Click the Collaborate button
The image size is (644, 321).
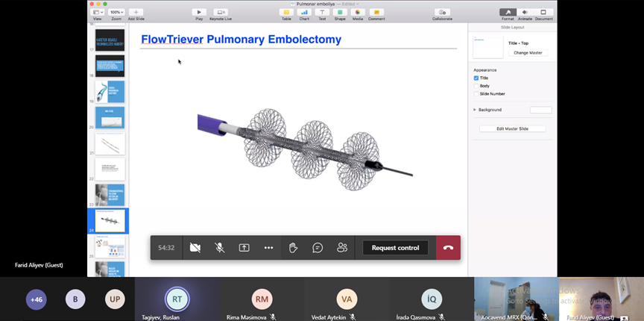tap(442, 13)
